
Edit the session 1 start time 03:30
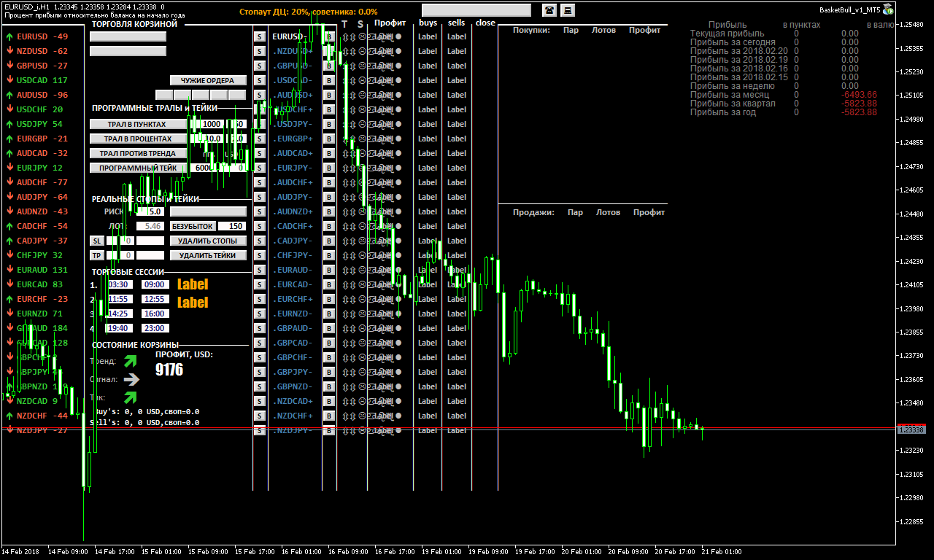tap(119, 284)
